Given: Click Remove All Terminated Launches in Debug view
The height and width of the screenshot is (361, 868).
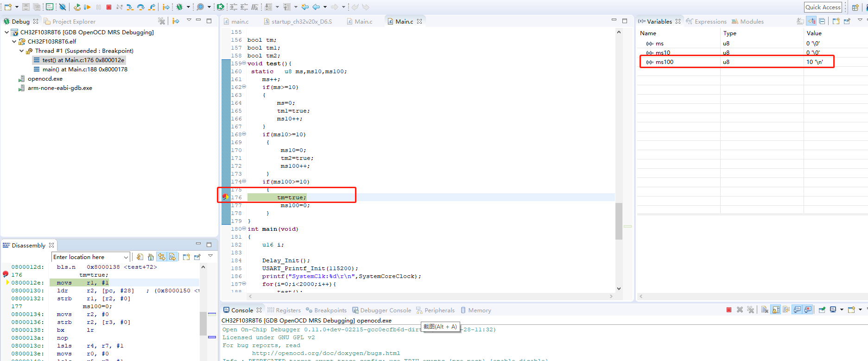Looking at the screenshot, I should pyautogui.click(x=161, y=21).
